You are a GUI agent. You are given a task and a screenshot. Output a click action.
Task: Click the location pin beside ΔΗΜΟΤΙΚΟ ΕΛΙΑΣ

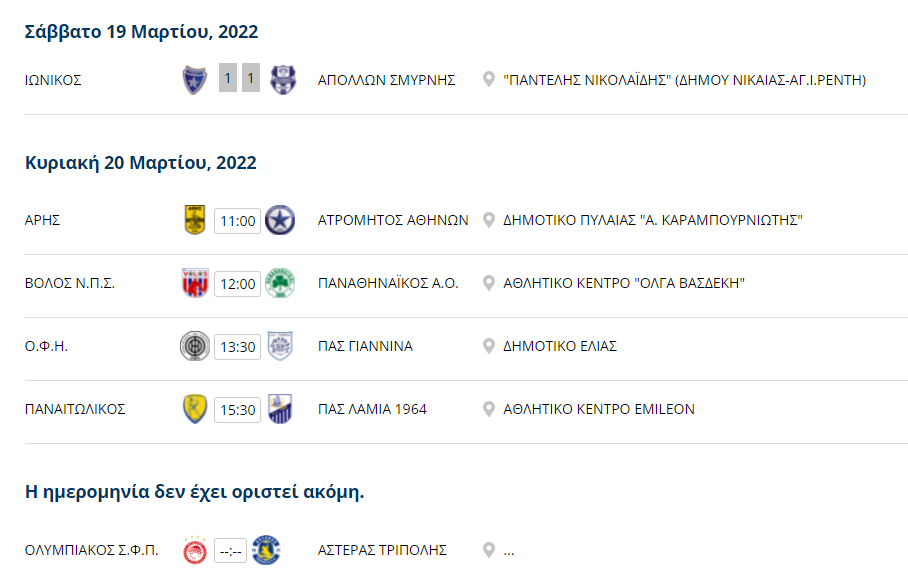click(x=489, y=346)
